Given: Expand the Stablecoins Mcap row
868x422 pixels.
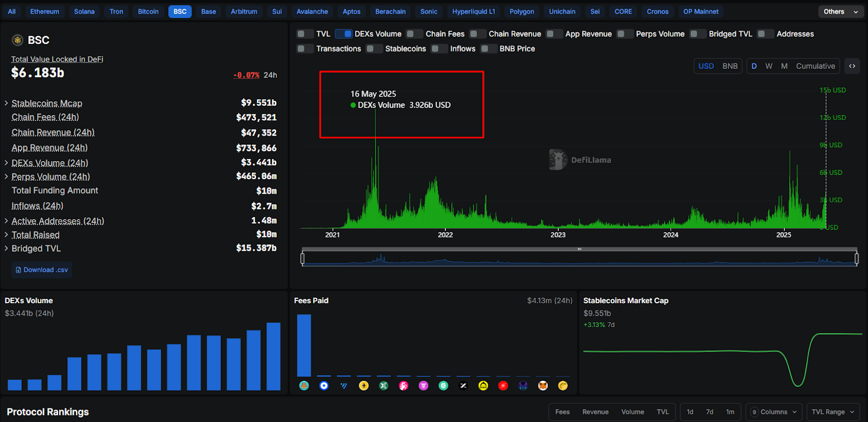Looking at the screenshot, I should pos(7,103).
